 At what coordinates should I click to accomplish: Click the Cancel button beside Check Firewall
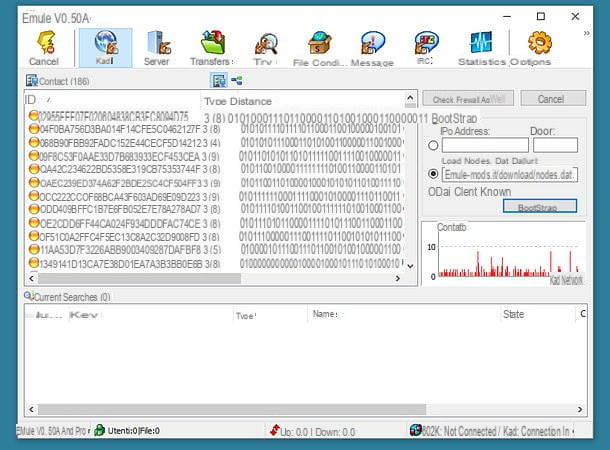pyautogui.click(x=553, y=99)
